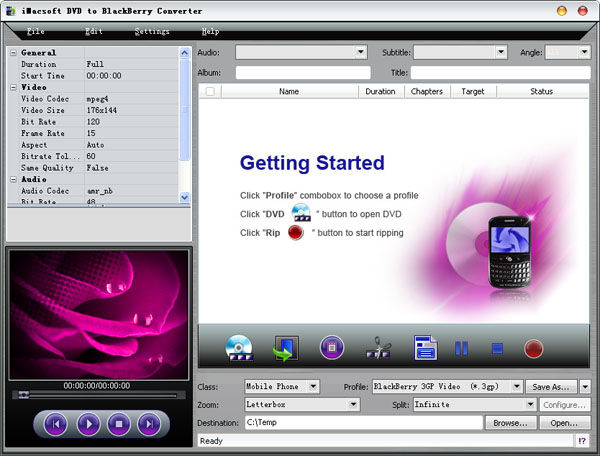Screen dimensions: 600x456
Task: Tick the select-all checkbox in list header
Action: (210, 91)
